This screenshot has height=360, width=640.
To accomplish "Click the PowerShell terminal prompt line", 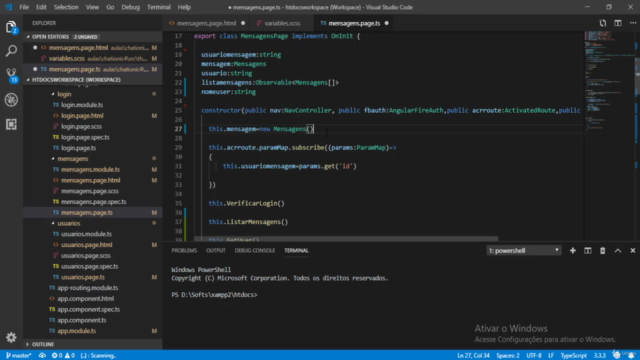I will (214, 295).
